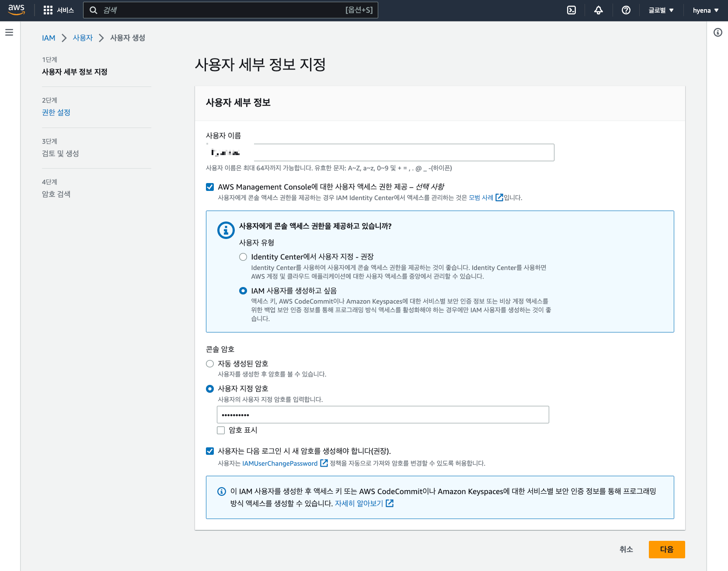Screen dimensions: 728x571
Task: Select the 사용자 지정 암호 radio option
Action: (210, 389)
